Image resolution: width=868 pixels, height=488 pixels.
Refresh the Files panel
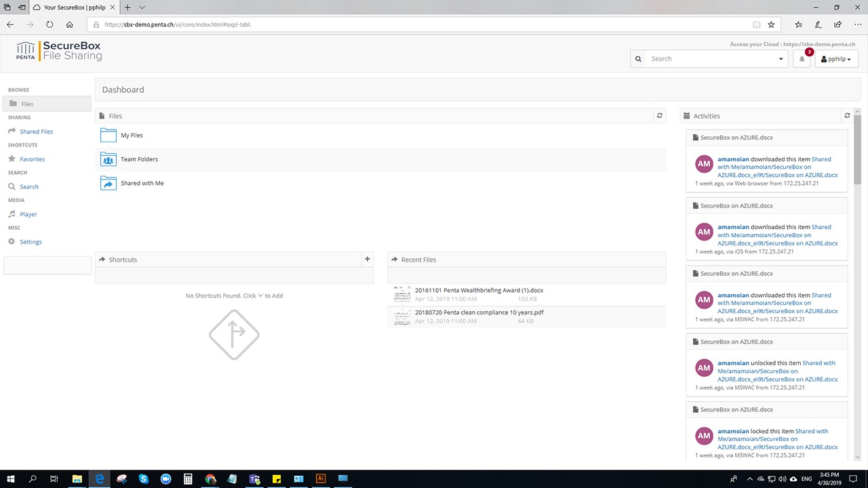pos(660,116)
